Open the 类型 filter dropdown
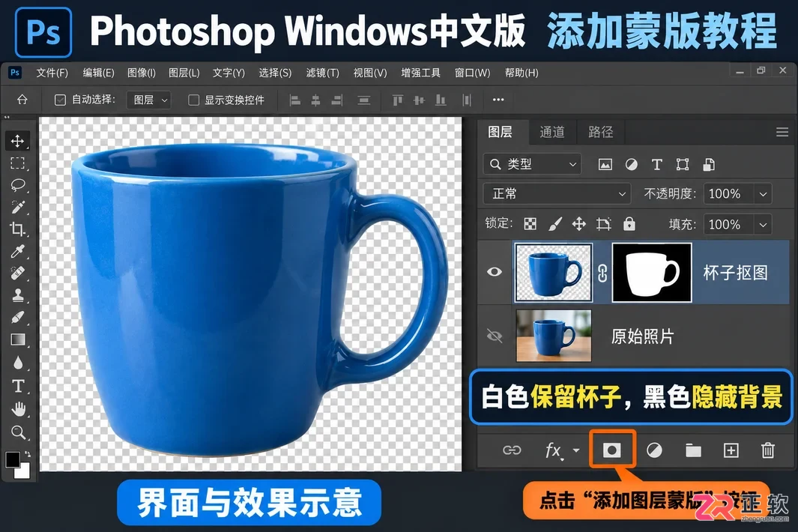The height and width of the screenshot is (532, 798). click(532, 164)
